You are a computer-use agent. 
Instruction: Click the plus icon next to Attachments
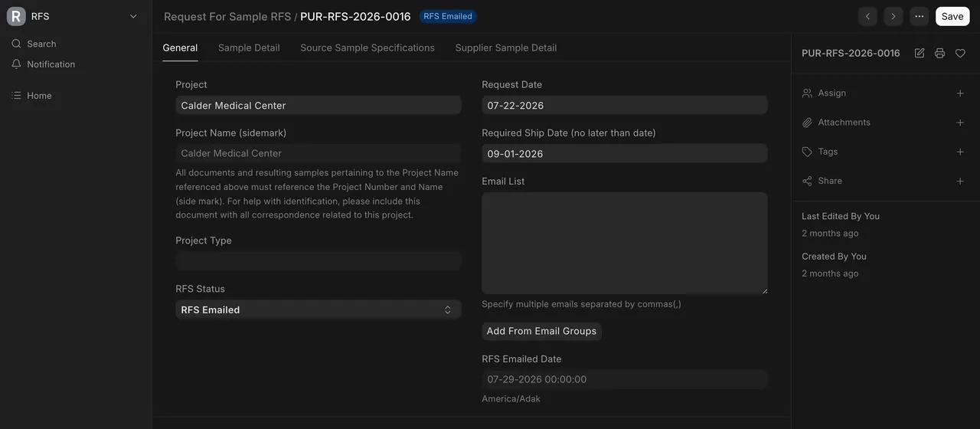pos(960,123)
